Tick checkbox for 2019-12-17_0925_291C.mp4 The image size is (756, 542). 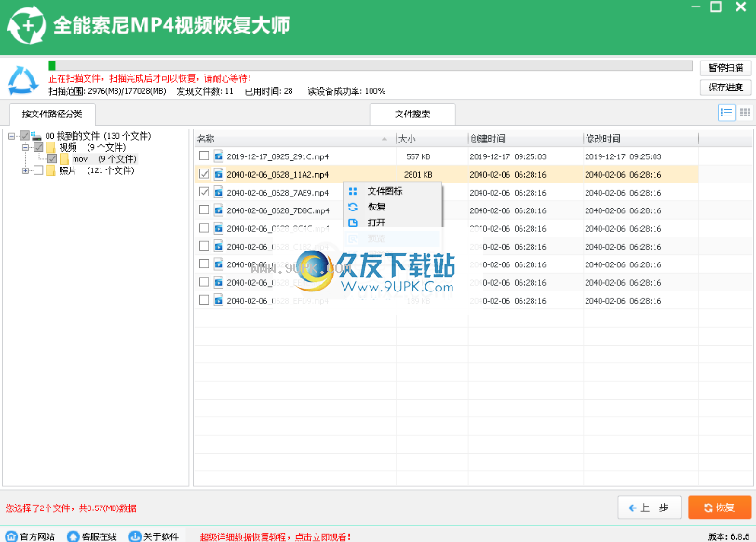click(204, 156)
